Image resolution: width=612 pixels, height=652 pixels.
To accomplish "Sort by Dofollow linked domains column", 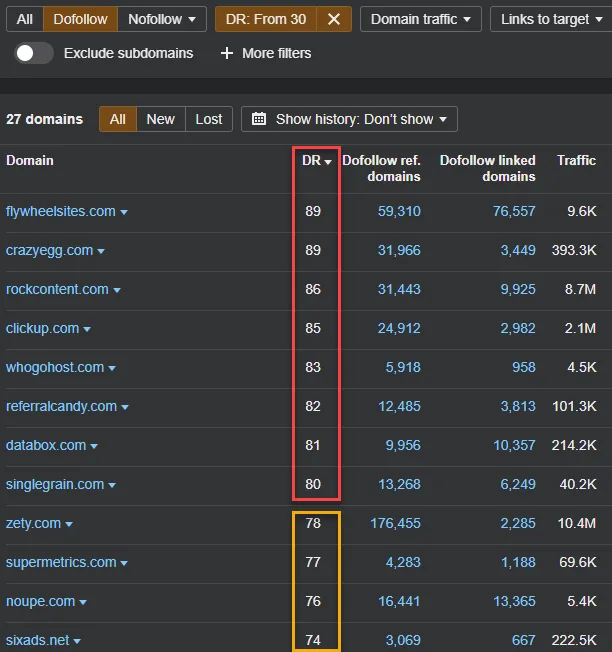I will point(488,168).
